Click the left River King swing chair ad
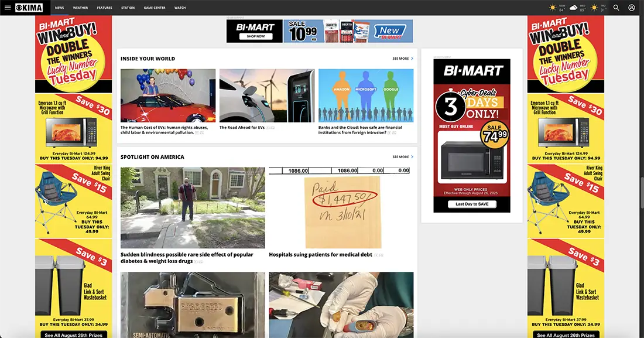This screenshot has height=338, width=644. pos(74,201)
